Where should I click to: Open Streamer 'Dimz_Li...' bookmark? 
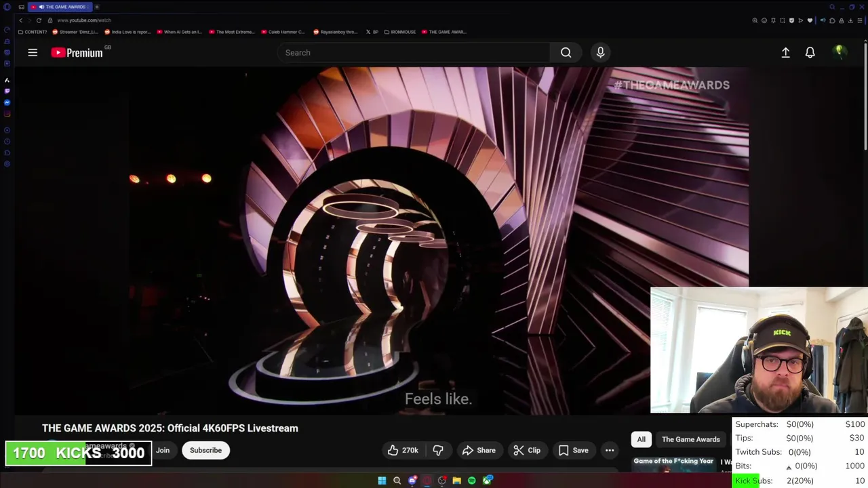pyautogui.click(x=75, y=32)
